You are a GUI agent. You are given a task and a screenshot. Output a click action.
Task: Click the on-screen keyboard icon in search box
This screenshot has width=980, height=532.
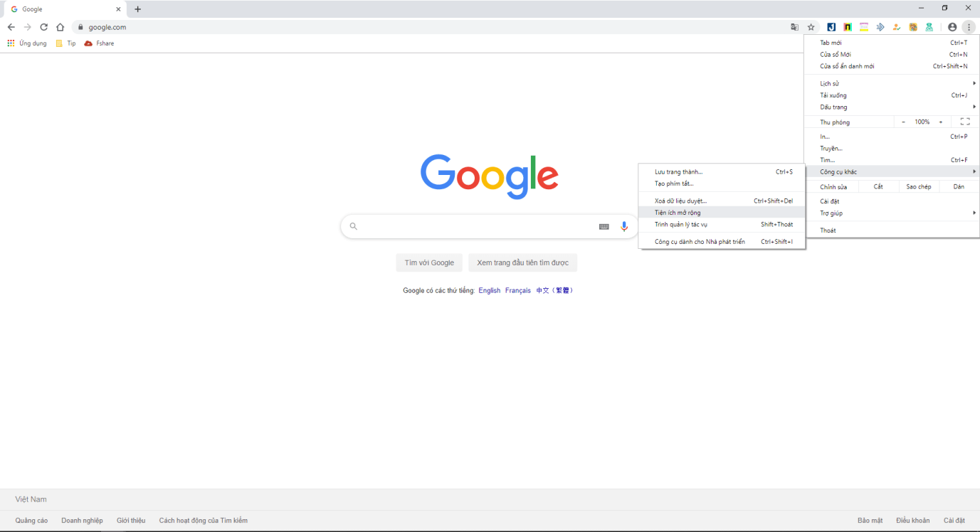tap(604, 226)
